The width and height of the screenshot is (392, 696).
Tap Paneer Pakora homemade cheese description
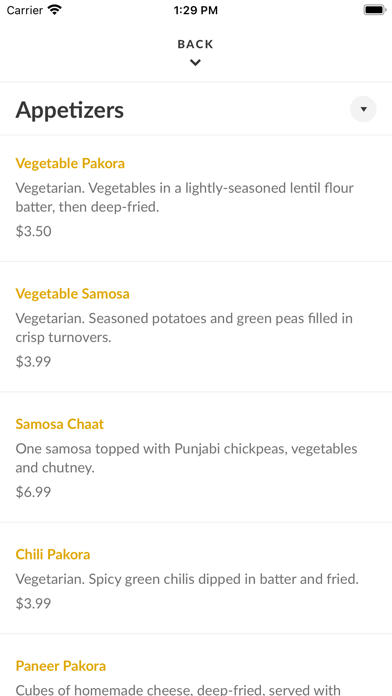[x=178, y=690]
